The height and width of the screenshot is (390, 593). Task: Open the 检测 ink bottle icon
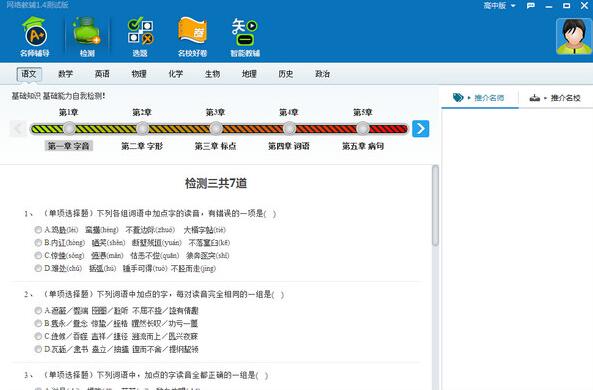[87, 37]
